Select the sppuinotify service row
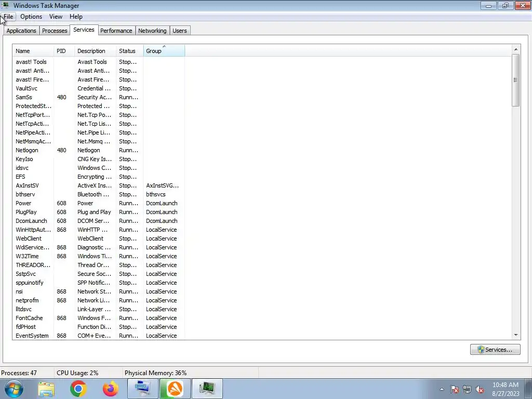 click(x=98, y=282)
